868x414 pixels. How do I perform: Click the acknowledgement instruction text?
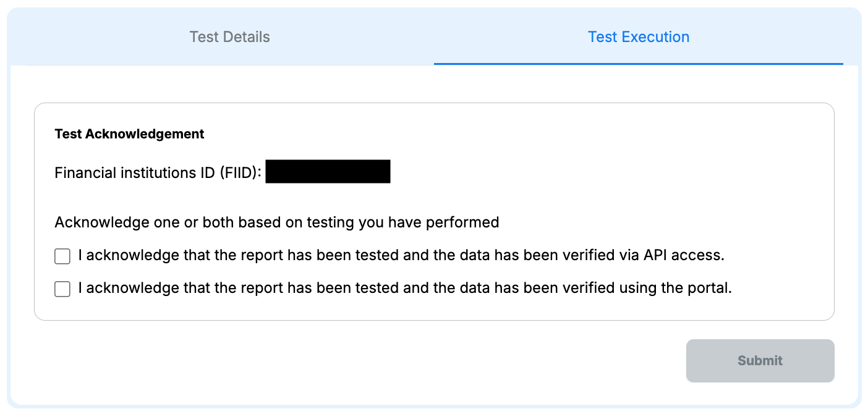[277, 222]
